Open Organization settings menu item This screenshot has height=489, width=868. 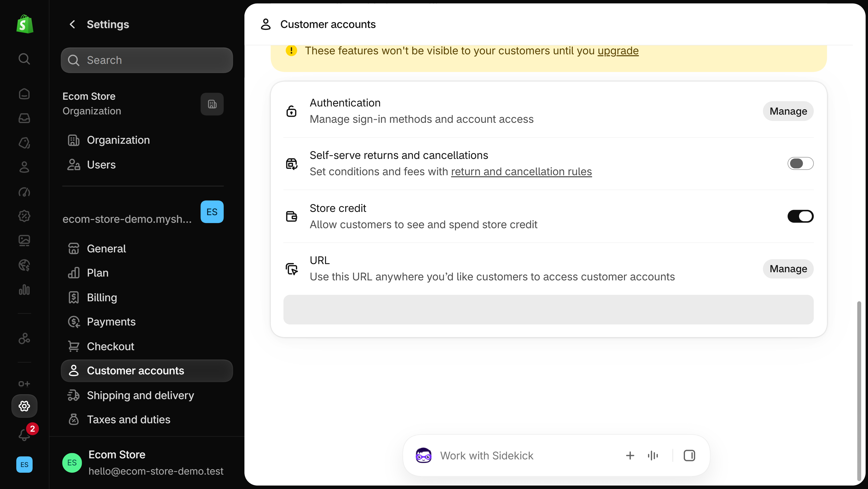[147, 140]
